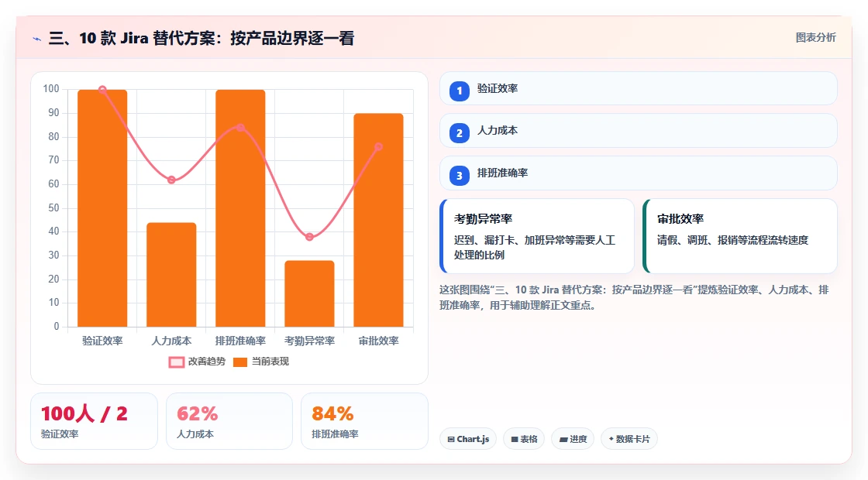Click the 进度 tag chip
The width and height of the screenshot is (868, 480).
click(573, 439)
